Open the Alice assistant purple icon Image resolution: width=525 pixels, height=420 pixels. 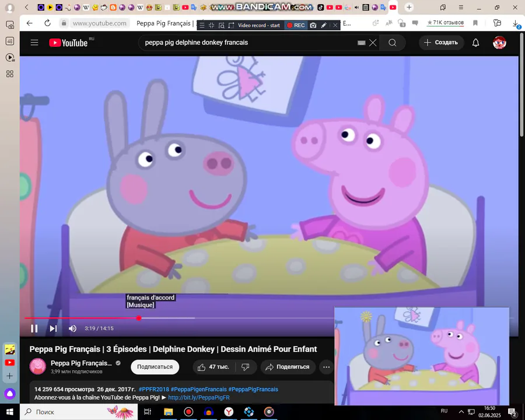click(10, 394)
